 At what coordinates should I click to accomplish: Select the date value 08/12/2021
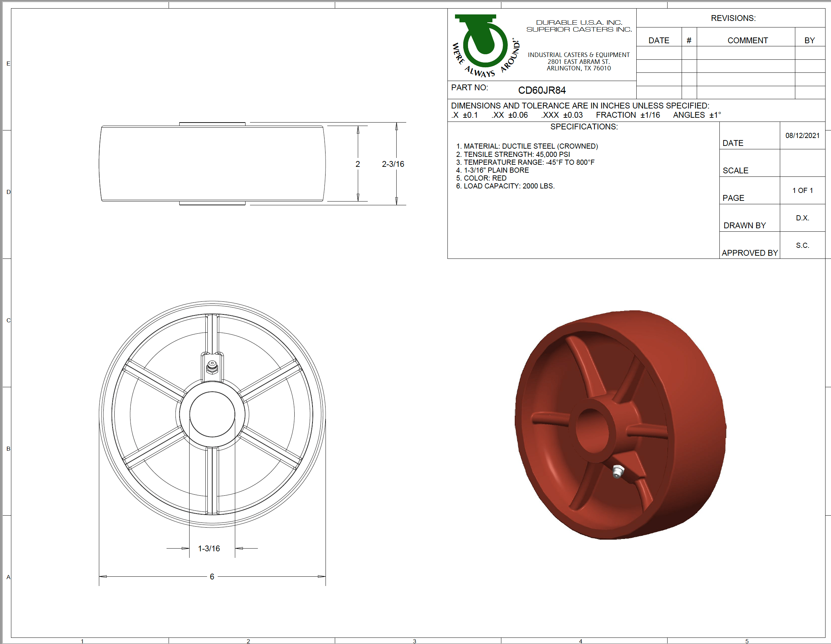pyautogui.click(x=802, y=135)
